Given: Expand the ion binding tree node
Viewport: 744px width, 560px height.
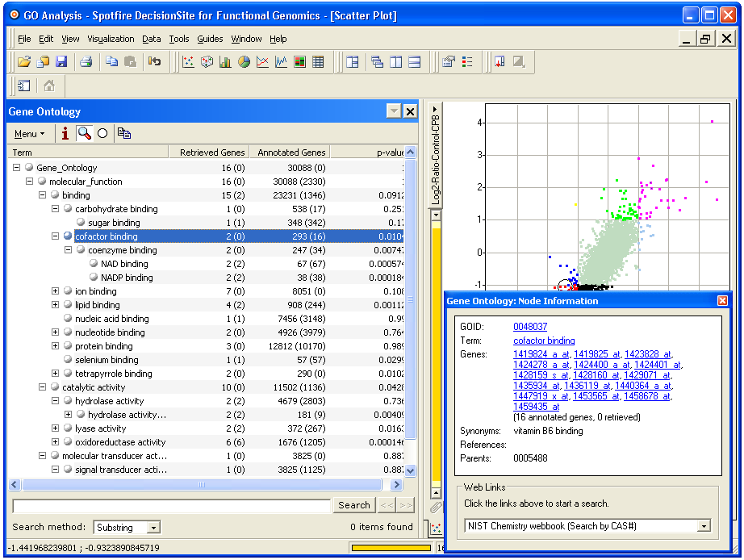Looking at the screenshot, I should (56, 291).
